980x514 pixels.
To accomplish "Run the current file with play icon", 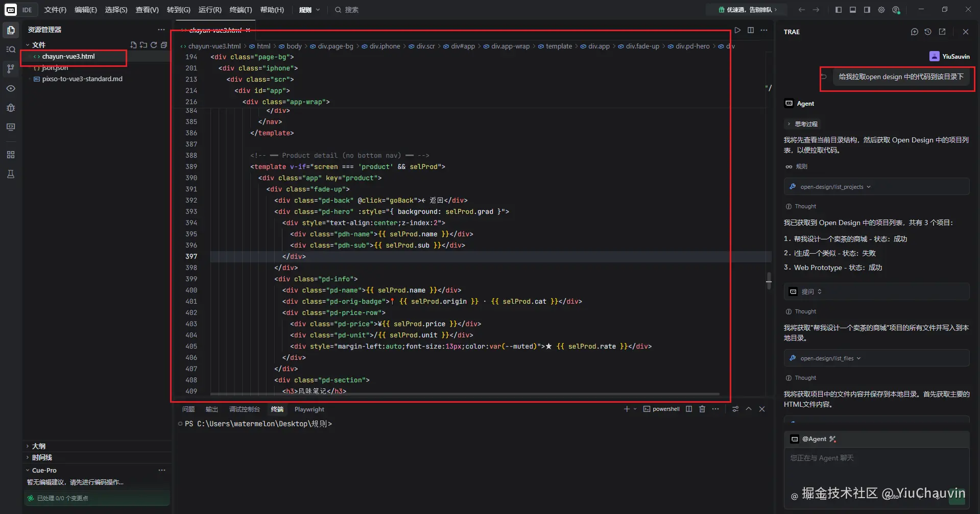I will (737, 30).
